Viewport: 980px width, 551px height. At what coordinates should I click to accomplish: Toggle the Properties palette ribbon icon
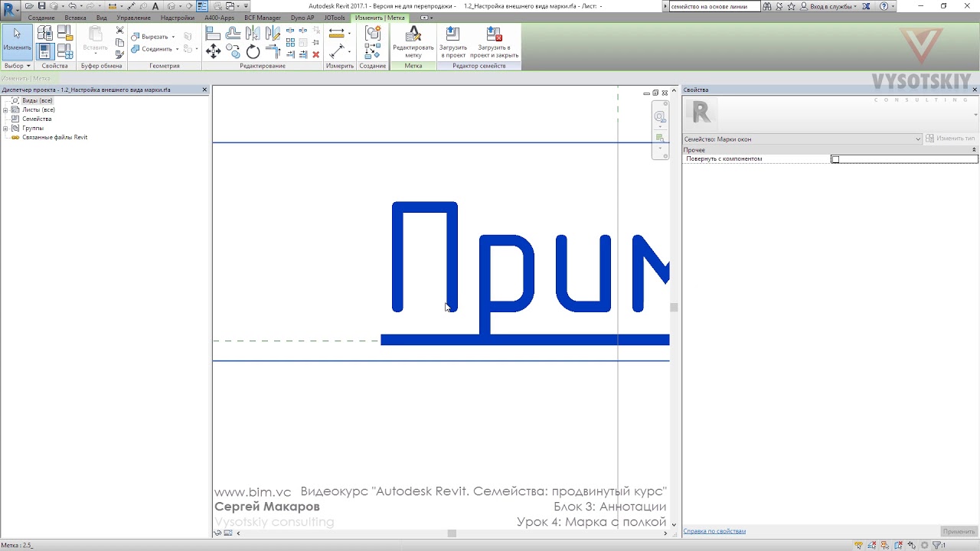tap(45, 51)
